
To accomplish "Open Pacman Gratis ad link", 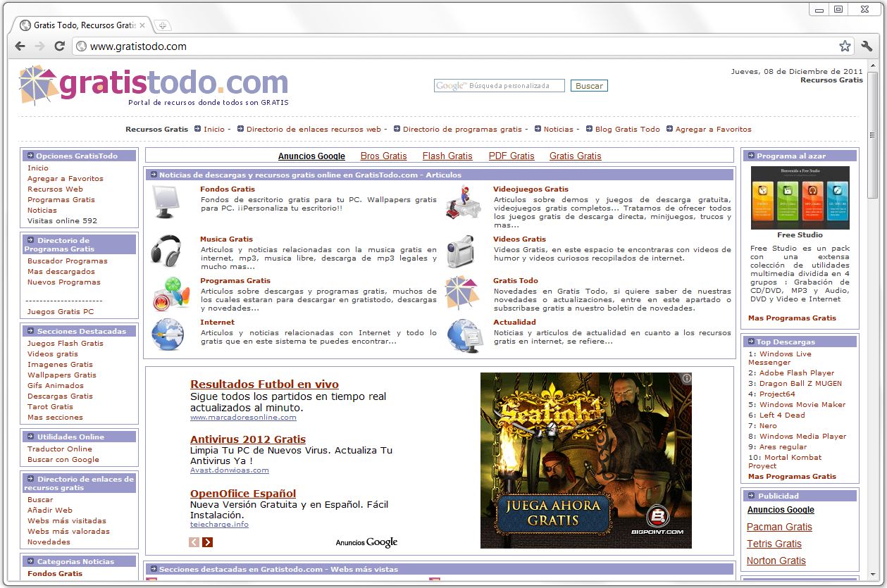I will click(779, 527).
